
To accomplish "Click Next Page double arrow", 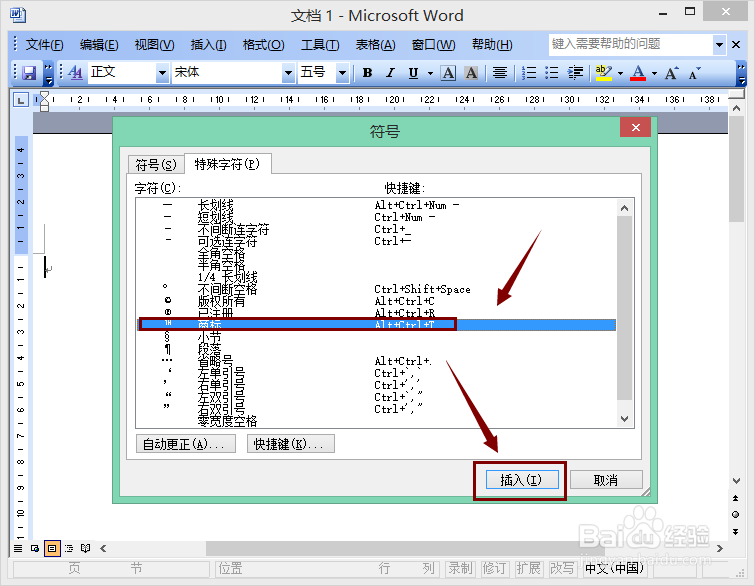I will (x=736, y=532).
